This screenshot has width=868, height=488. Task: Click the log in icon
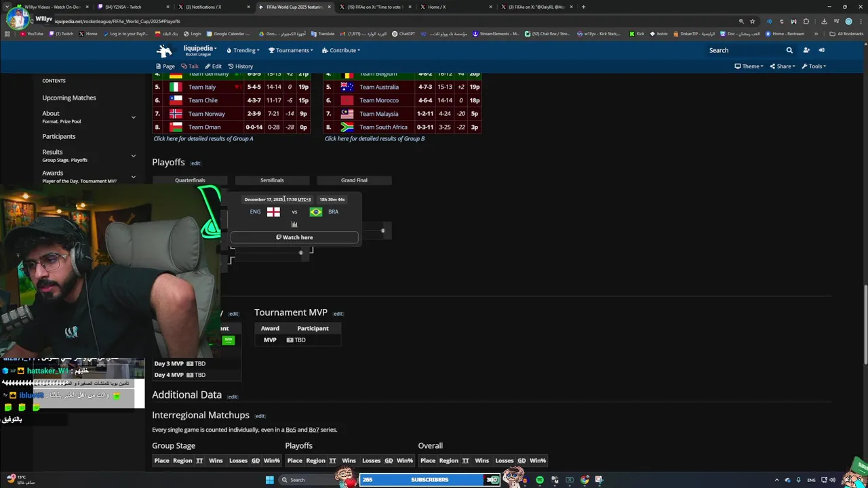821,50
